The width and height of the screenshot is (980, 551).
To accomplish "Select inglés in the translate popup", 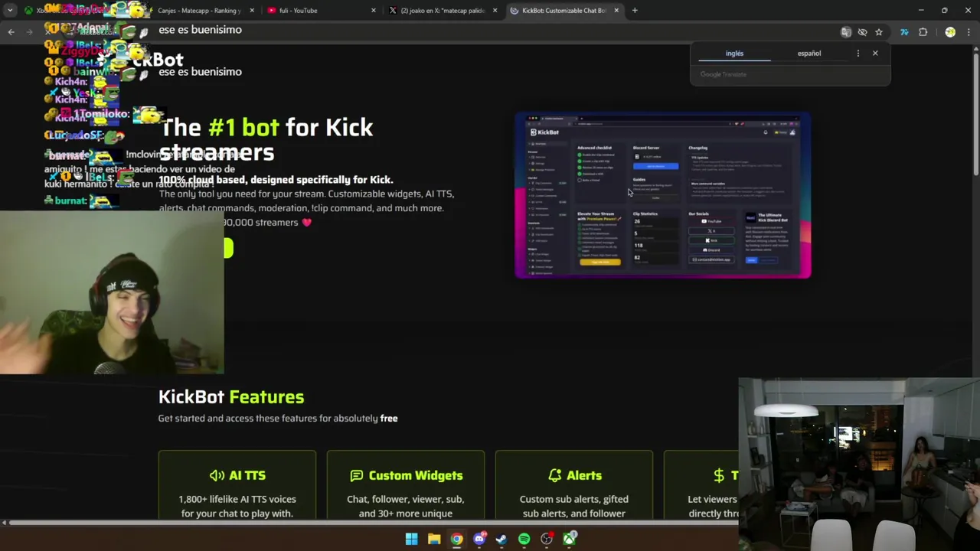I will 734,54.
